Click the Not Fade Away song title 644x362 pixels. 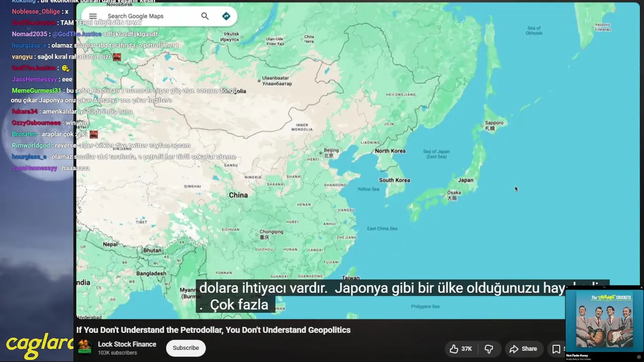(577, 355)
